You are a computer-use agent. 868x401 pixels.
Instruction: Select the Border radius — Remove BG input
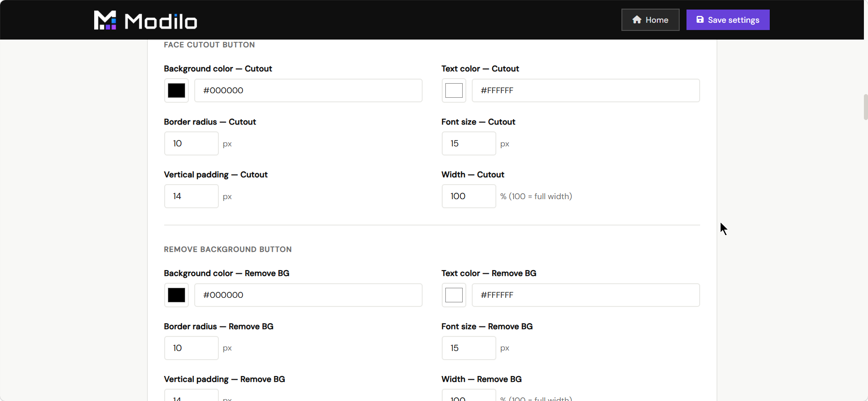(x=192, y=348)
